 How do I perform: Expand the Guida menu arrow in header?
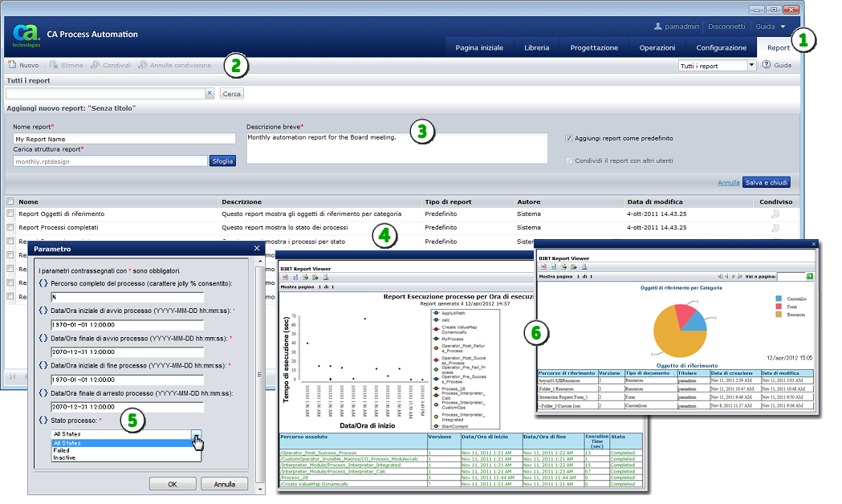click(x=783, y=26)
